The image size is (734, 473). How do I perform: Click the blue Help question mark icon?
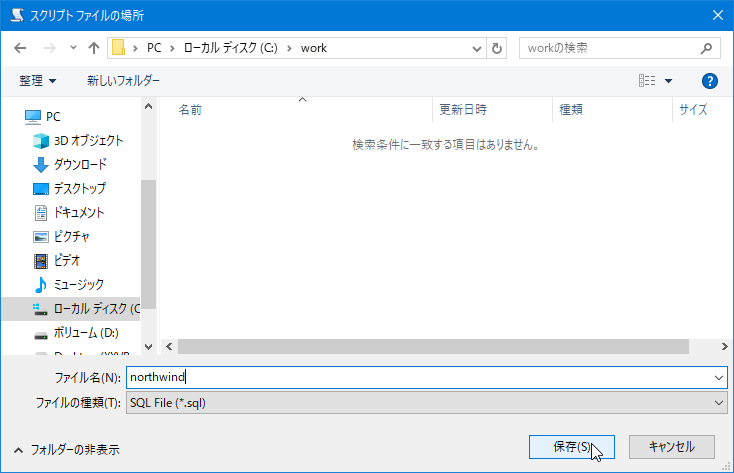(x=710, y=81)
